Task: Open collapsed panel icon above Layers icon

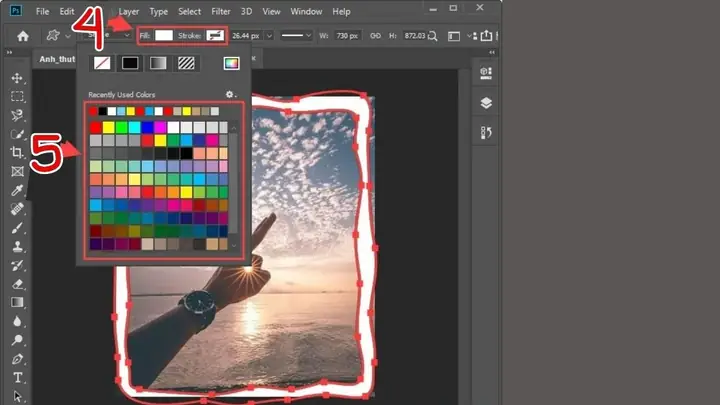Action: pos(486,73)
